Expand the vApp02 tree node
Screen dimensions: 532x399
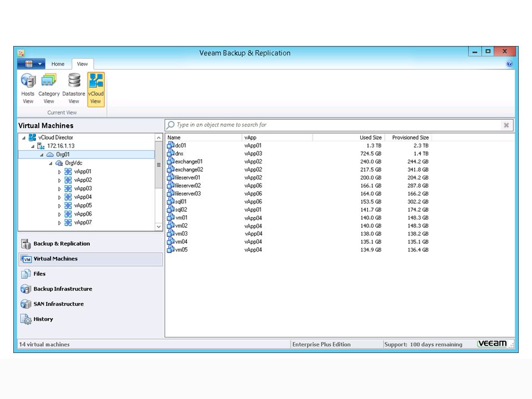[59, 180]
